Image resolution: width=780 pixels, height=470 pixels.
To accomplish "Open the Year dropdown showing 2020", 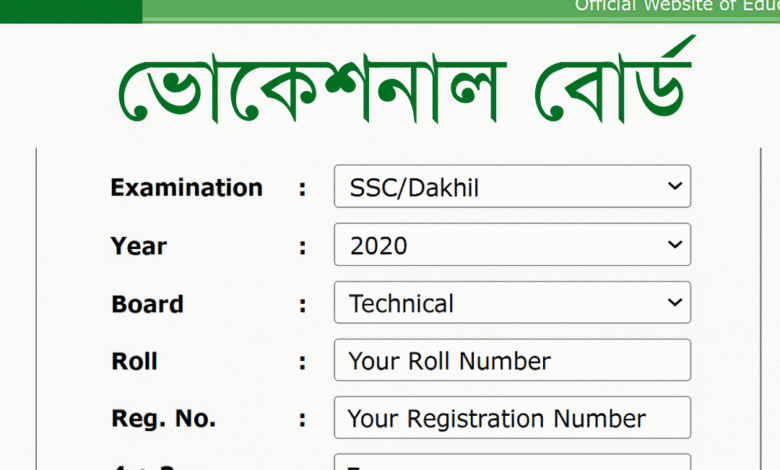I will point(512,244).
